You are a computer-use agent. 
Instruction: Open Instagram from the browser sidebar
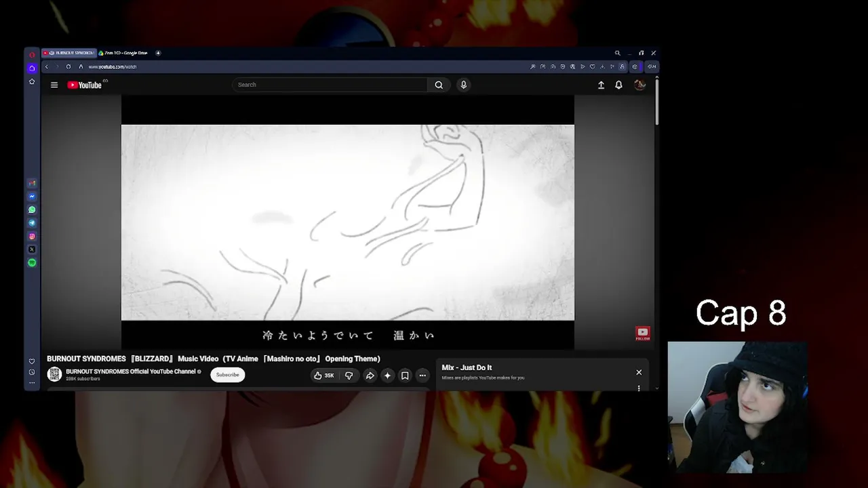tap(32, 236)
